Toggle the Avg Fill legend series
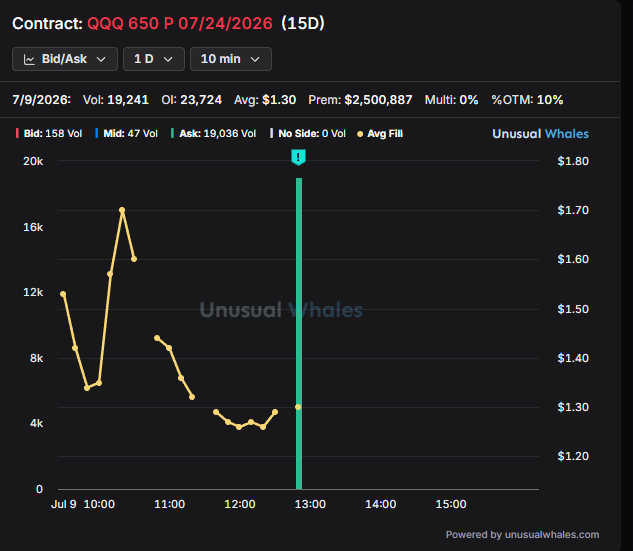The height and width of the screenshot is (551, 633). tap(380, 134)
